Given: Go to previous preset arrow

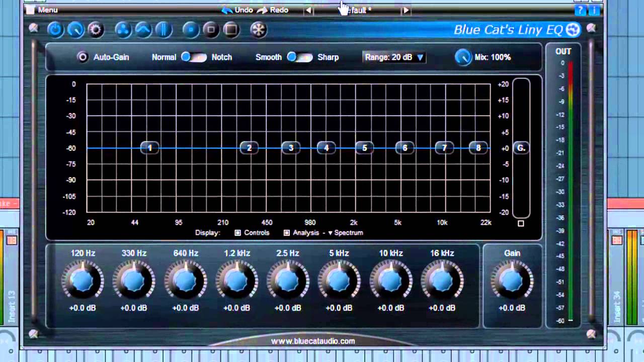Looking at the screenshot, I should [x=308, y=10].
